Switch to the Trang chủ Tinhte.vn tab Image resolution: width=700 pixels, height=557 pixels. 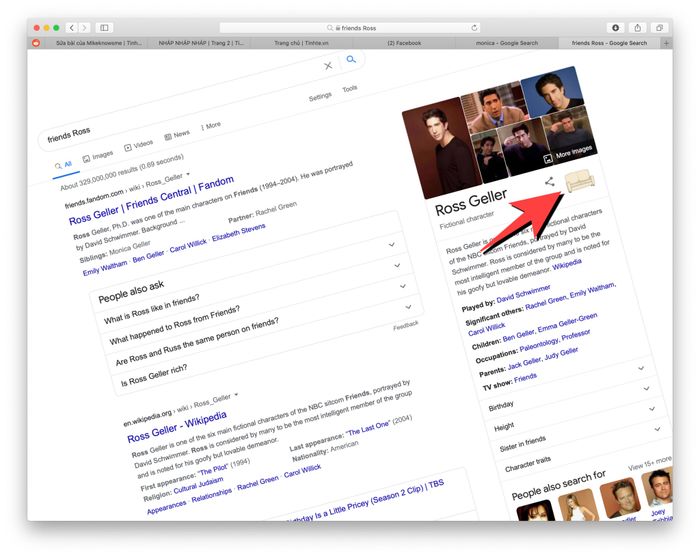point(301,43)
